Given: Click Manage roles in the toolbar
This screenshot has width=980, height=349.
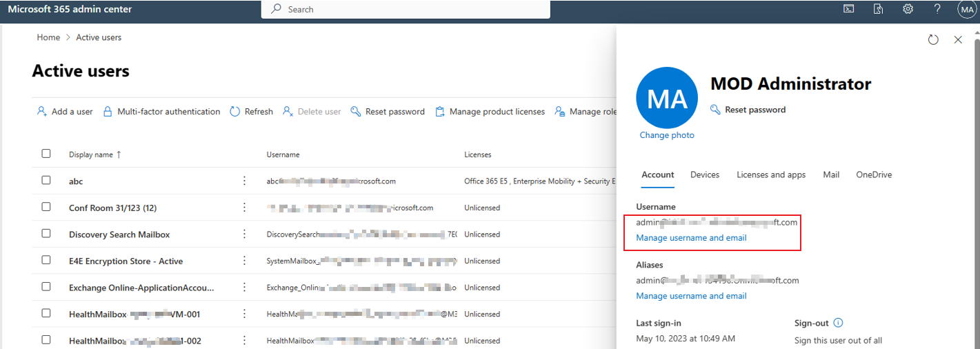Looking at the screenshot, I should click(586, 112).
